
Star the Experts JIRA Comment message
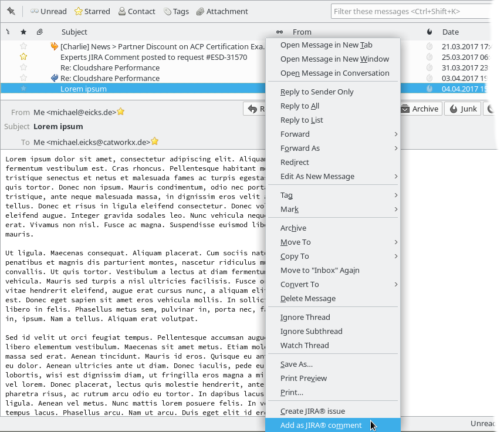(x=23, y=57)
